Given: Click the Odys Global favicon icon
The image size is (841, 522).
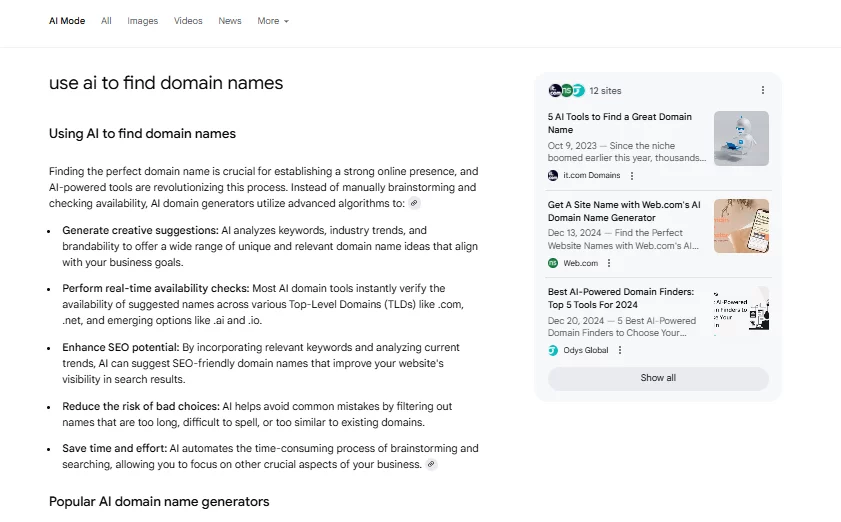Looking at the screenshot, I should click(x=553, y=350).
